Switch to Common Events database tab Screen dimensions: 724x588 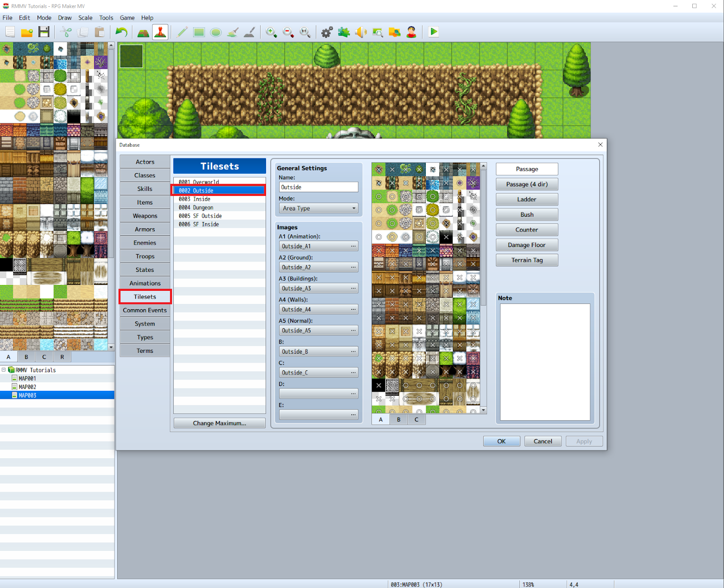click(145, 310)
